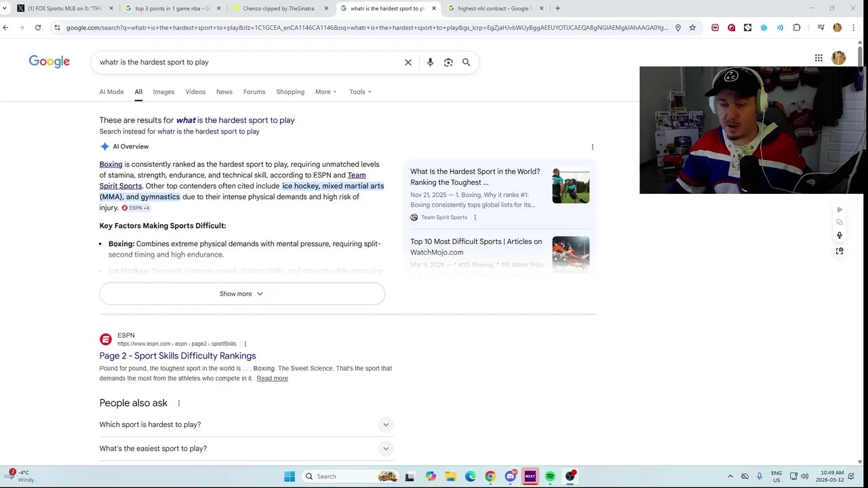The image size is (868, 488).
Task: Show hidden system tray icons
Action: coord(730,476)
